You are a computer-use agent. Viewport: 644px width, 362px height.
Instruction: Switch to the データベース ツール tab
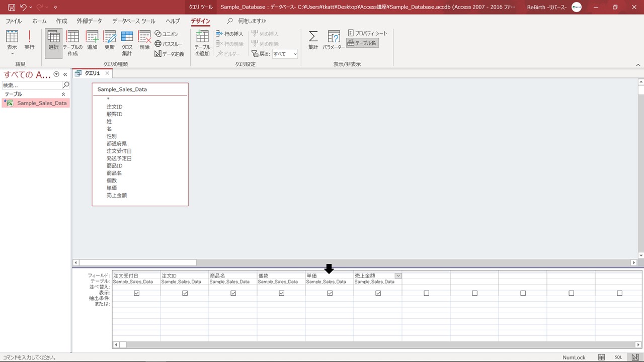[133, 21]
